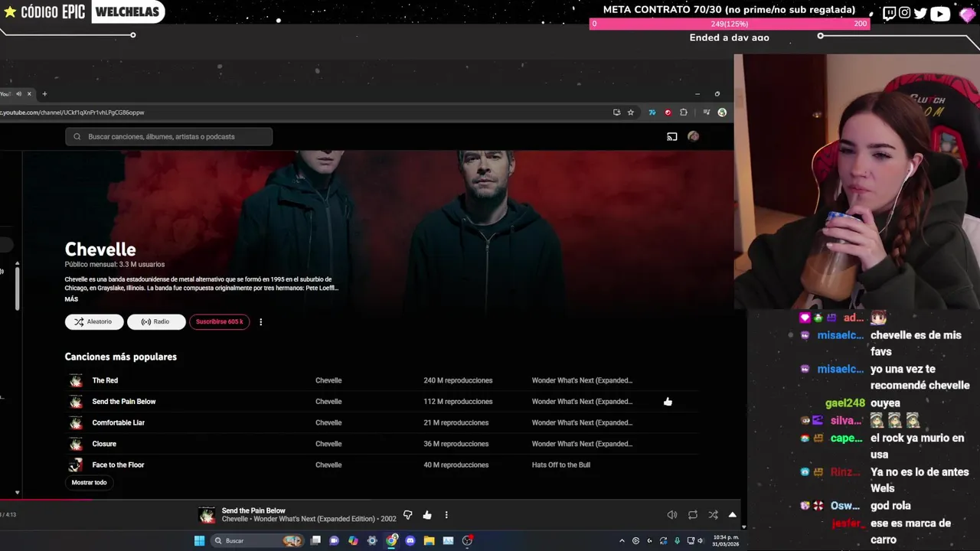Viewport: 980px width, 551px height.
Task: Click the Face to the Floor thumbnail
Action: pyautogui.click(x=76, y=465)
